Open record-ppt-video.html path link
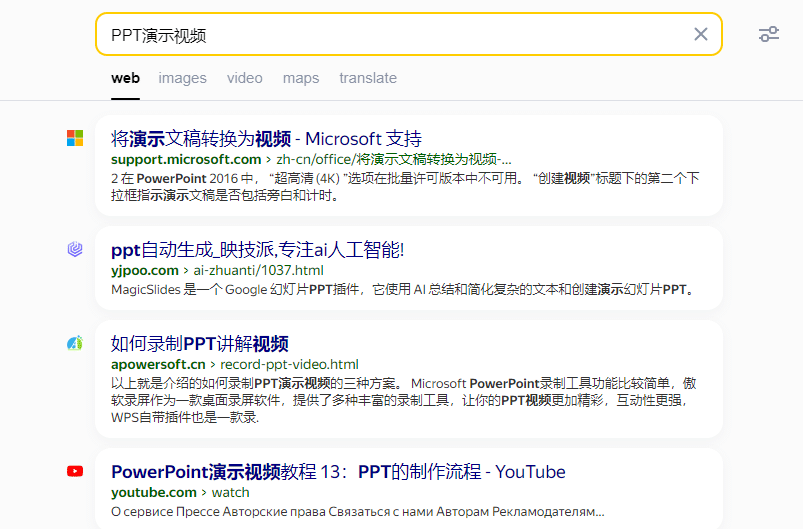The width and height of the screenshot is (803, 529). [289, 365]
